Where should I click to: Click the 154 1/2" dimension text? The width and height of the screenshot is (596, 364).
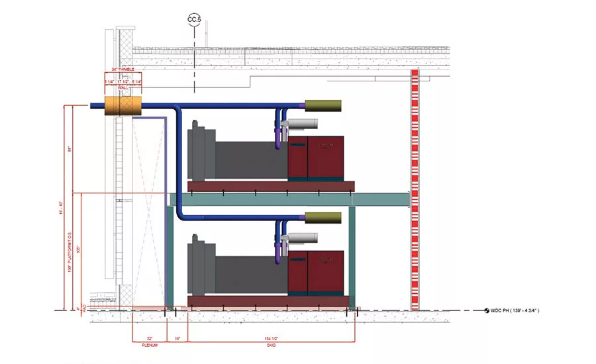coord(272,339)
